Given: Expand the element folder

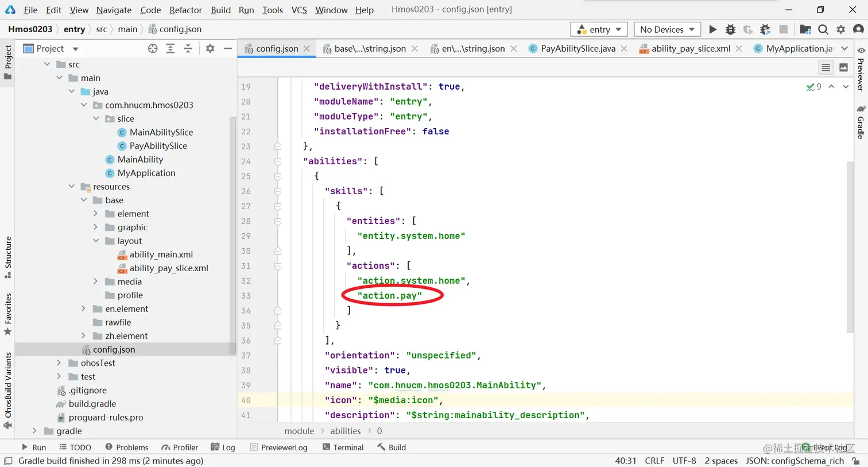Looking at the screenshot, I should click(x=96, y=214).
